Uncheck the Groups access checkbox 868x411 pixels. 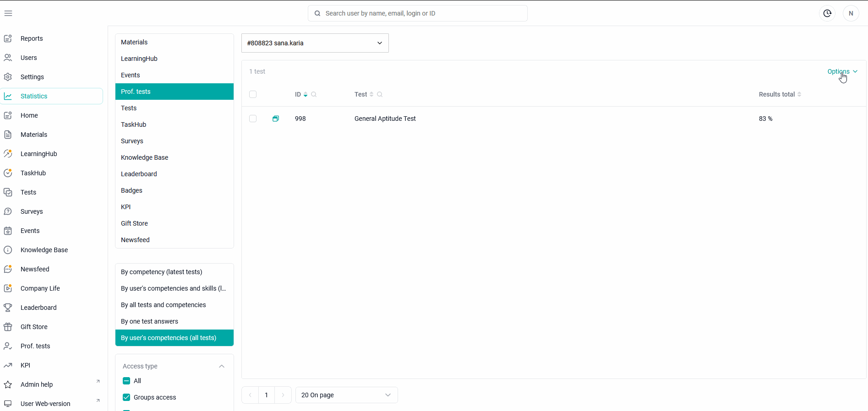[x=126, y=397]
